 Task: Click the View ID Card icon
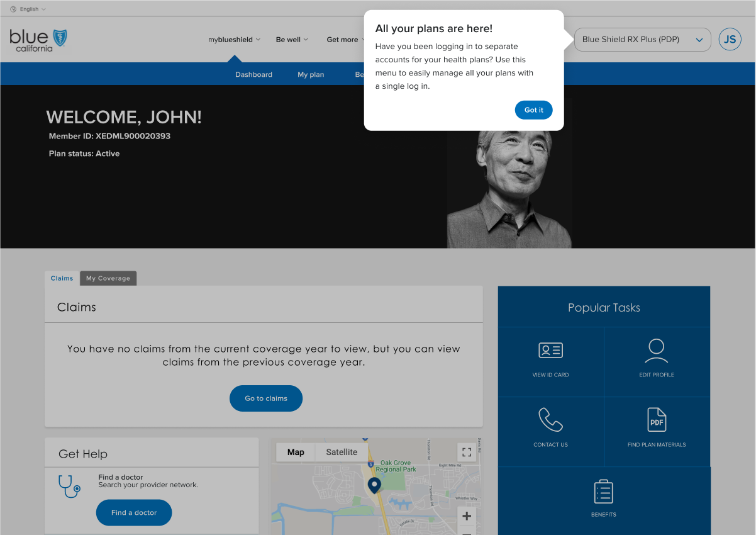coord(550,351)
